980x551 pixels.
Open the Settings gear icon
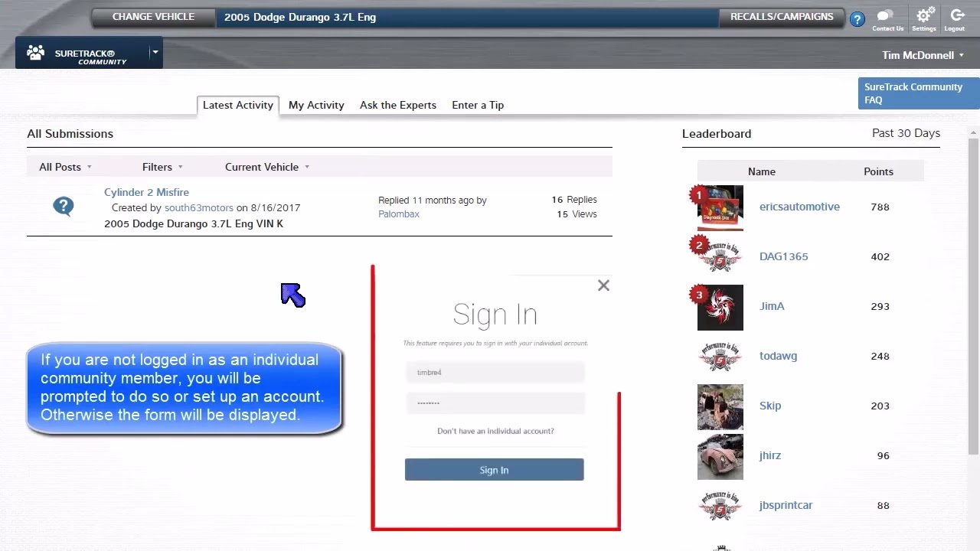tap(924, 16)
